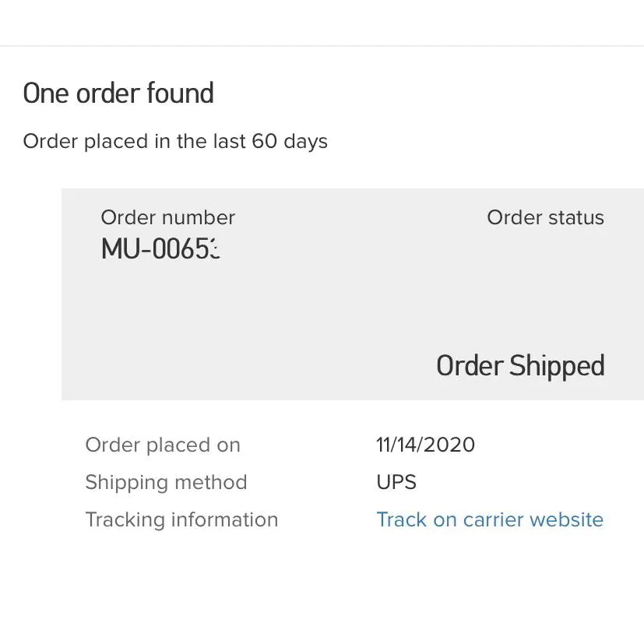Click the Tracking information label

[181, 519]
